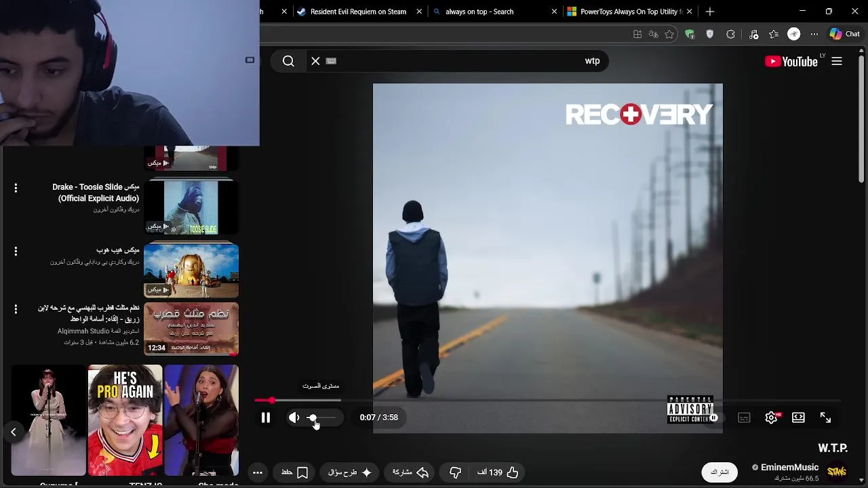Click the "139" like count
868x488 pixels.
[x=496, y=472]
